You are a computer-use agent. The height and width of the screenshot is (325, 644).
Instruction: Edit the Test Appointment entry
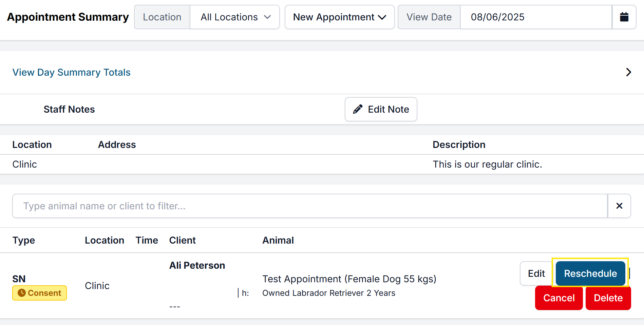tap(536, 273)
